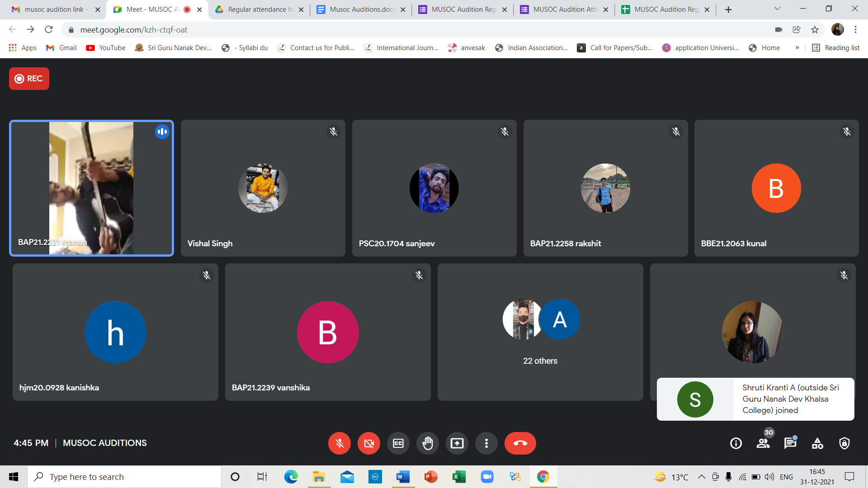The image size is (868, 488).
Task: Open the Activities panel icon
Action: [x=817, y=443]
